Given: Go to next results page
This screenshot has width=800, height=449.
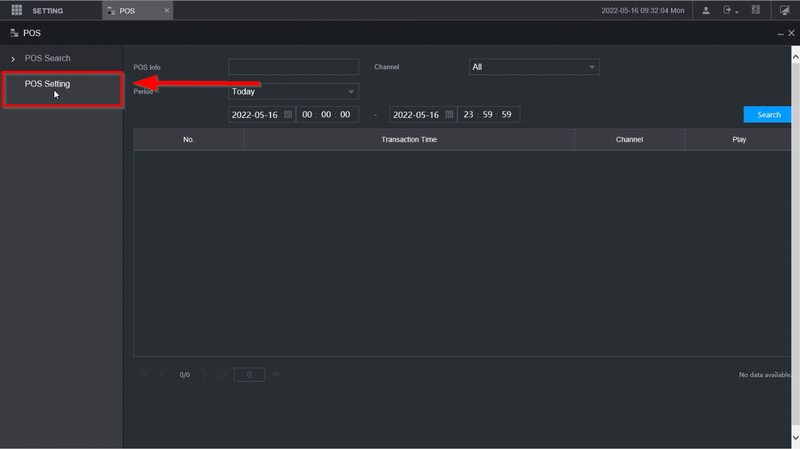Looking at the screenshot, I should (x=205, y=375).
